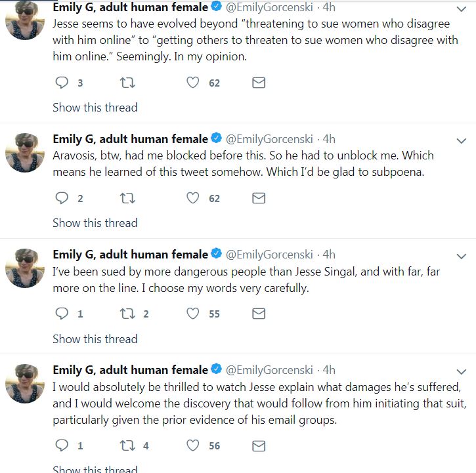
Task: Show this thread under the first tweet
Action: pos(95,107)
